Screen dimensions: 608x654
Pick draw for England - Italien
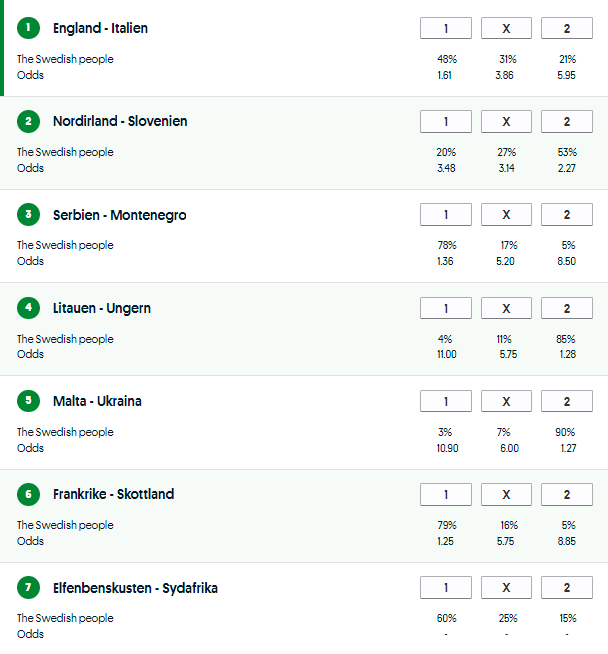click(506, 28)
